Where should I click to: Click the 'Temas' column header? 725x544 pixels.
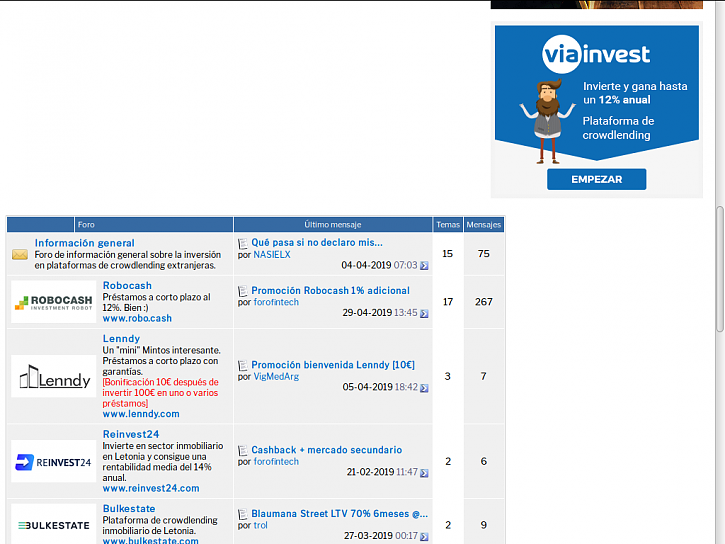coord(448,225)
